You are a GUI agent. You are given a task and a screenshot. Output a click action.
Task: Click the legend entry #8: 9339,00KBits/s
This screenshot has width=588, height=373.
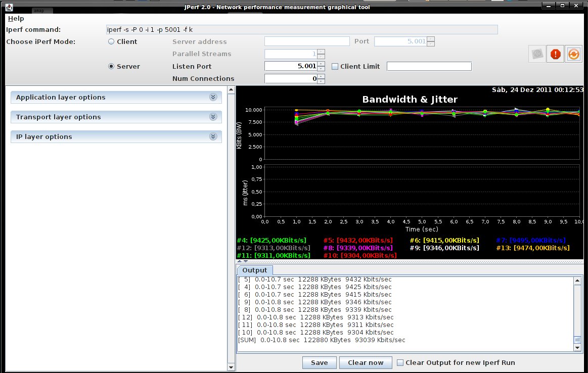coord(358,248)
